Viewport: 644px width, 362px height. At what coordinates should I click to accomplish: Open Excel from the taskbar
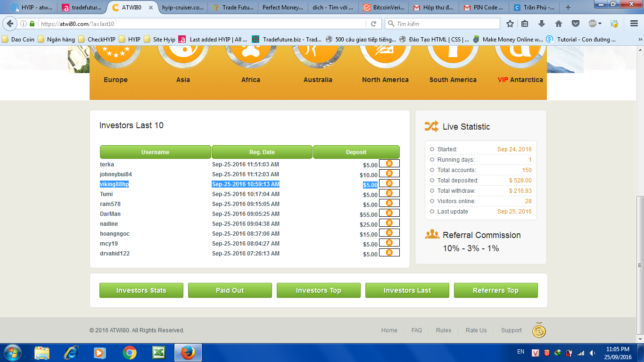tap(158, 353)
